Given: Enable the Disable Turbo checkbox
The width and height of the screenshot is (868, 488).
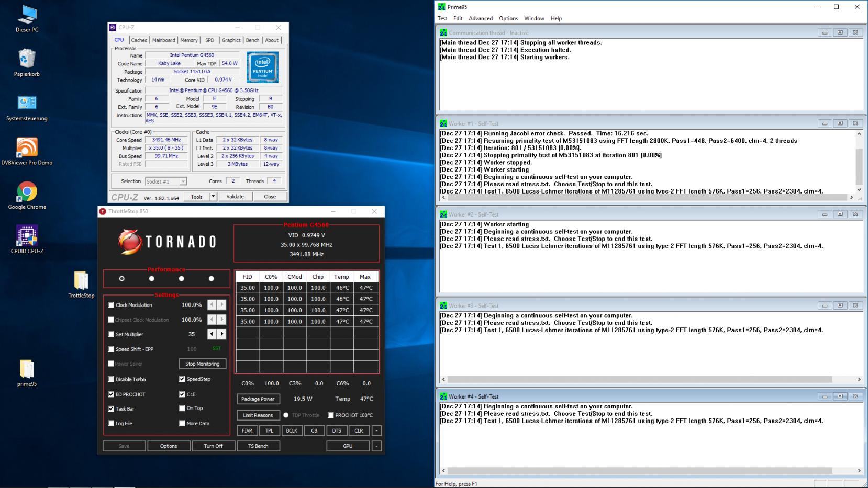Looking at the screenshot, I should point(111,379).
